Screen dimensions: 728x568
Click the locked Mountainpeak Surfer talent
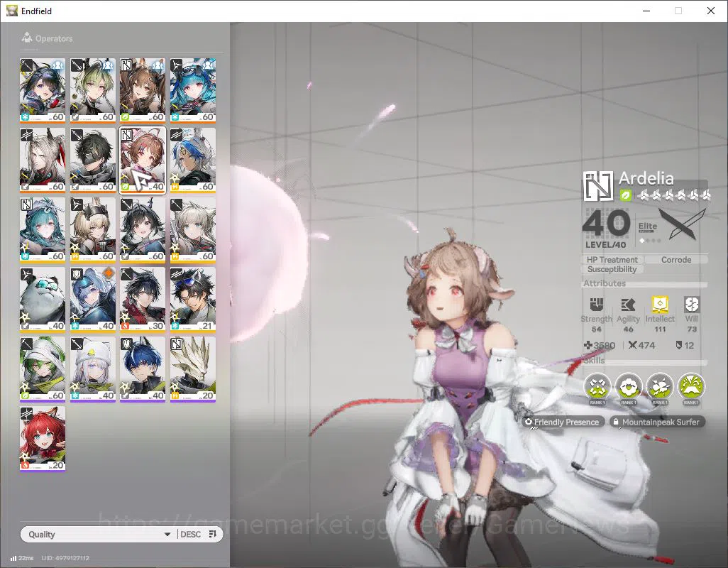click(658, 422)
